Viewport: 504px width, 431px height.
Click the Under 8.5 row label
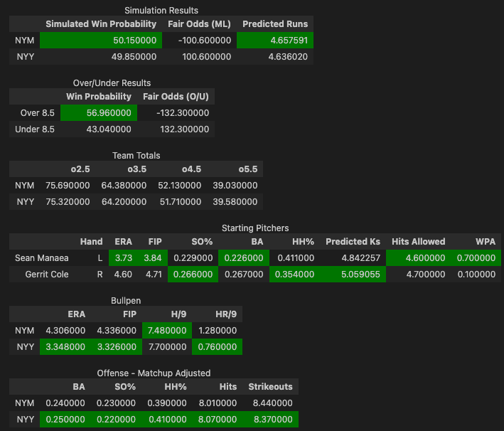(x=35, y=129)
